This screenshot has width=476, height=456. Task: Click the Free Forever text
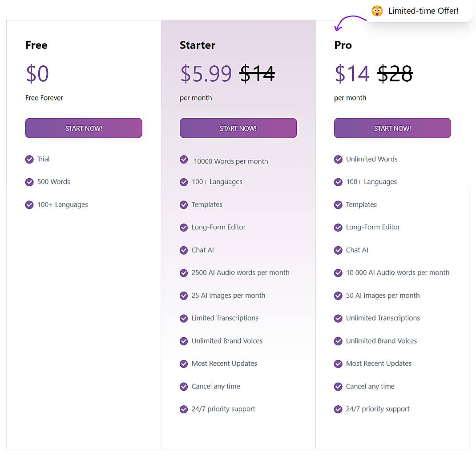point(44,98)
